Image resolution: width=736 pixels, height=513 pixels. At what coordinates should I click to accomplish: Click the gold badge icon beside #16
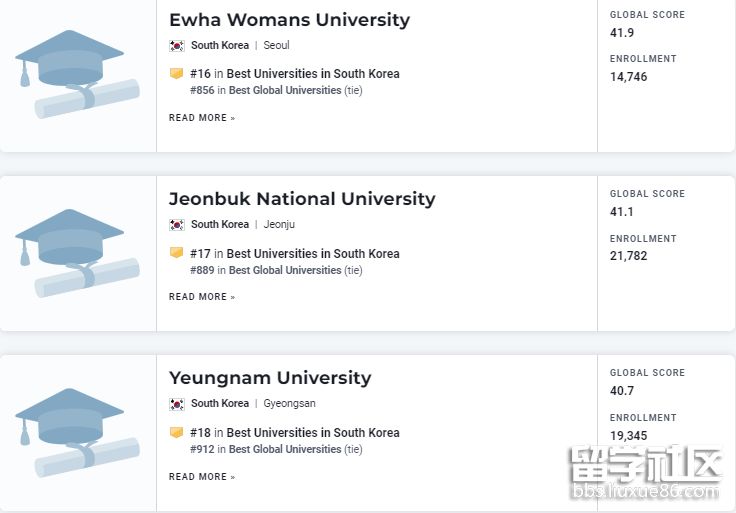[x=177, y=74]
